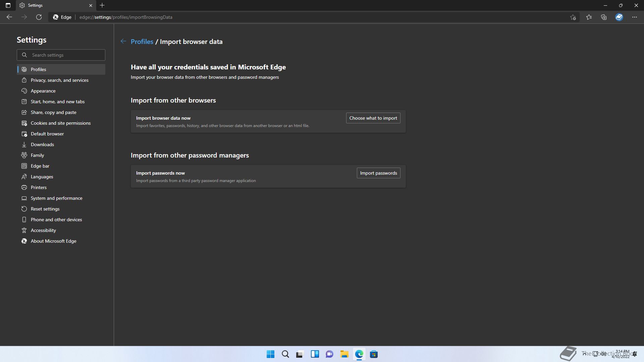Open the profile avatar icon
This screenshot has width=644, height=362.
619,17
